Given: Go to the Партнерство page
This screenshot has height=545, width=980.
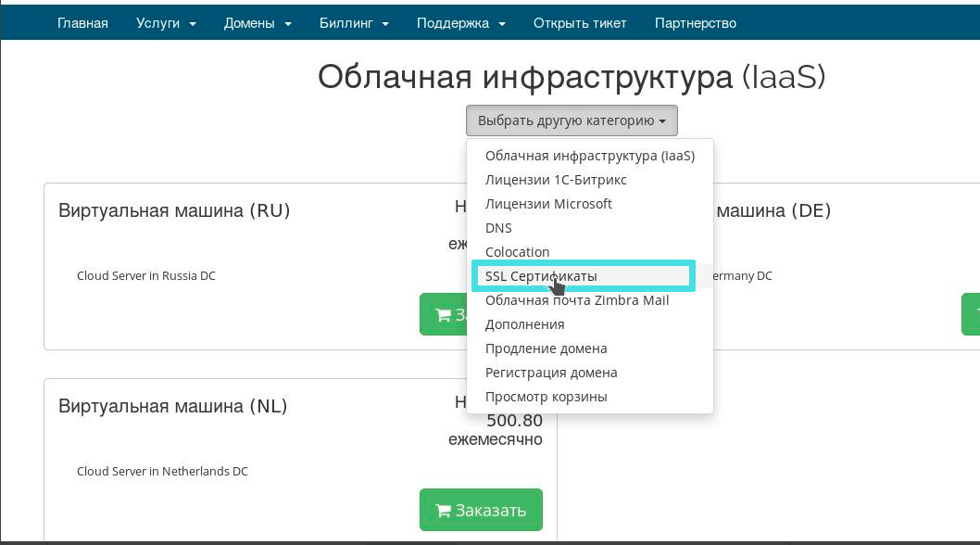Looking at the screenshot, I should 695,23.
